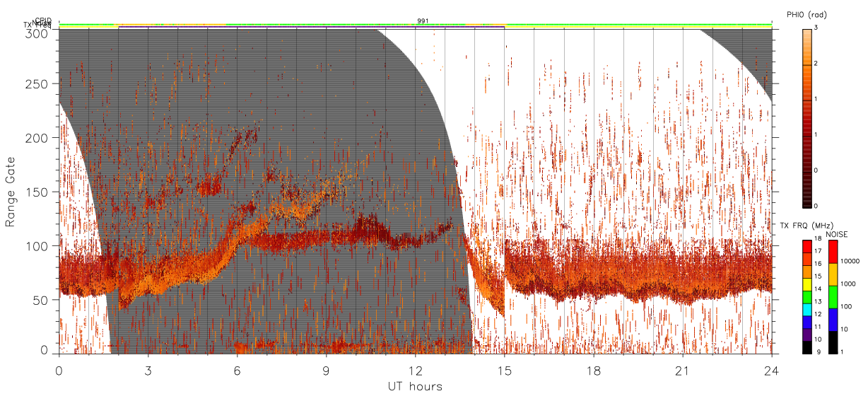Viewport: 868px width, 401px height.
Task: Pick the purple 10–11 MHz swatch in TX FRQ bar
Action: pos(807,335)
